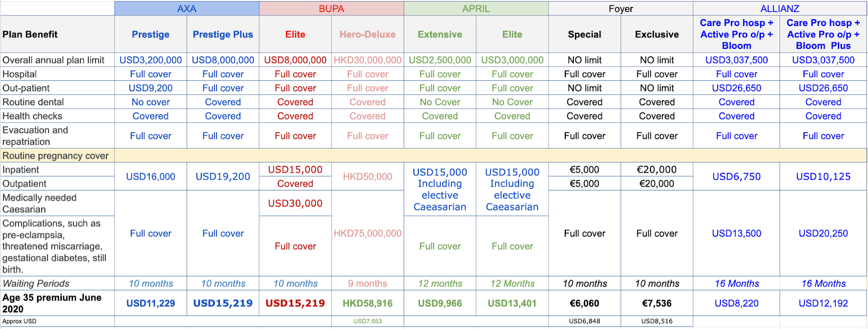Screen dimensions: 868x329
Task: Click the Foyer Exclusive plan header
Action: click(657, 34)
